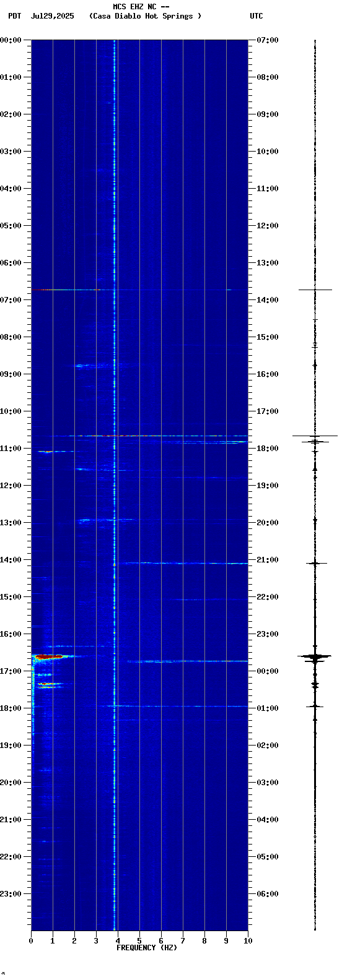Image resolution: width=342 pixels, height=980 pixels.
Task: Select "02:00" on the UTC time axis
Action: coord(268,746)
